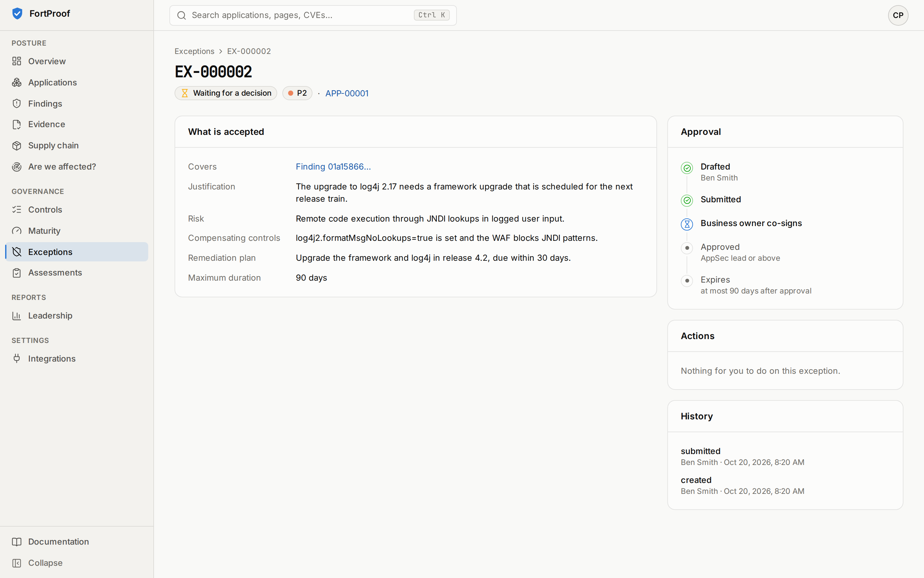Navigate to Supply chain
The height and width of the screenshot is (578, 924).
[x=77, y=146]
